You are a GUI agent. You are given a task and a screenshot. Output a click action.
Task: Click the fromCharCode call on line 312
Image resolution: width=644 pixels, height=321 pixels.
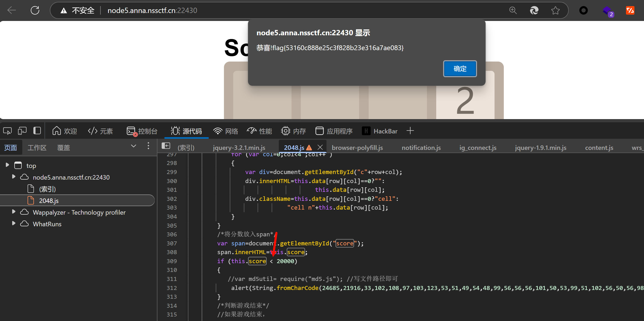297,288
